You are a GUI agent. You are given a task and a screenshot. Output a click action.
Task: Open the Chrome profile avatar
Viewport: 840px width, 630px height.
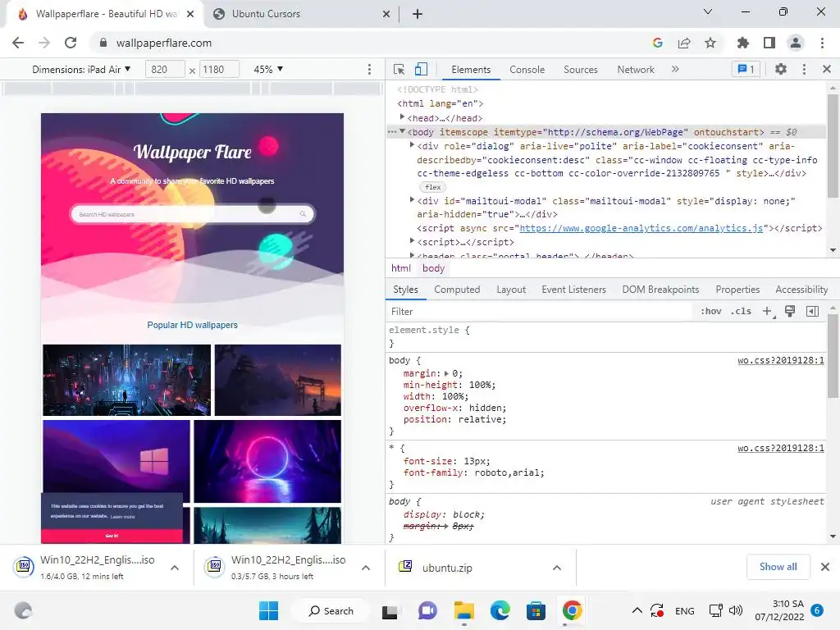(796, 43)
